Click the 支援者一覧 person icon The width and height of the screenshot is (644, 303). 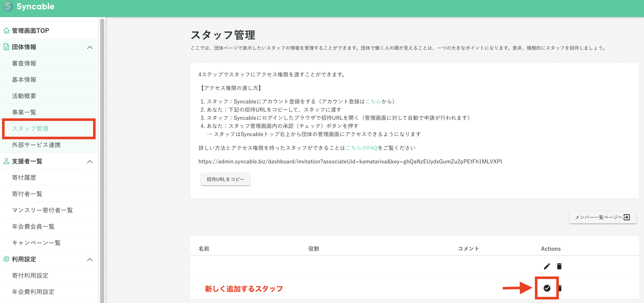pyautogui.click(x=6, y=161)
